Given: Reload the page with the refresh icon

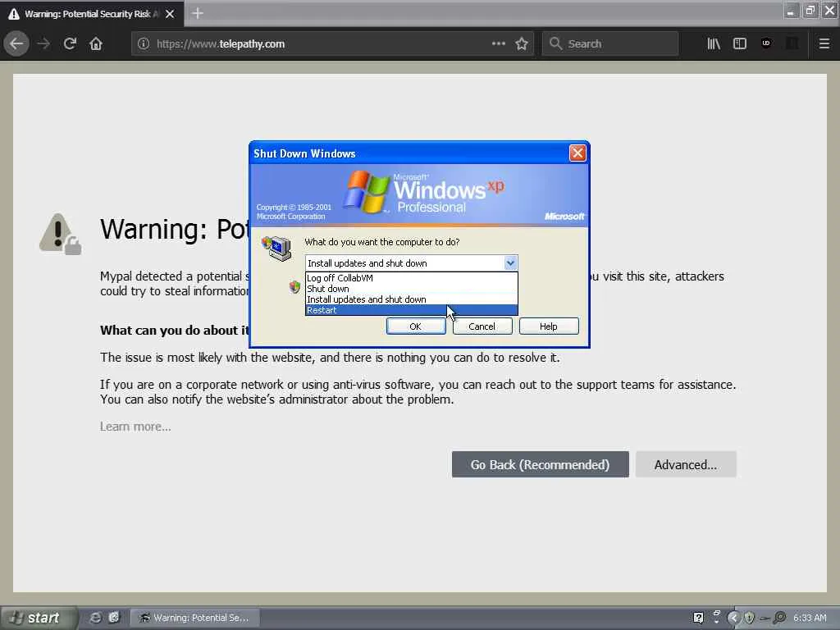Looking at the screenshot, I should 70,44.
